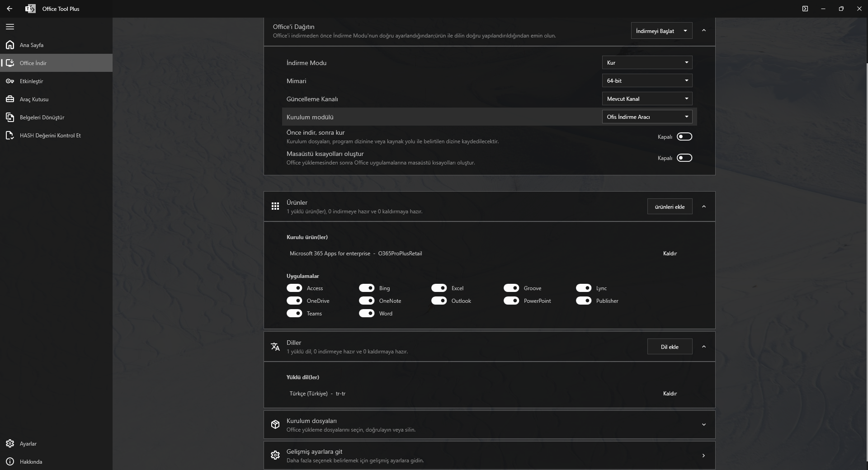Open the Hakkında info page
The height and width of the screenshot is (470, 868).
pyautogui.click(x=31, y=461)
